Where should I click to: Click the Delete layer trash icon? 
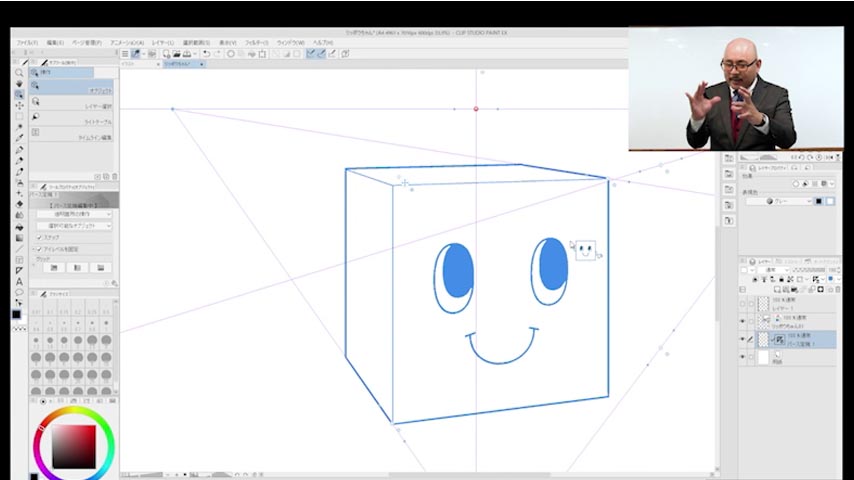click(x=838, y=290)
